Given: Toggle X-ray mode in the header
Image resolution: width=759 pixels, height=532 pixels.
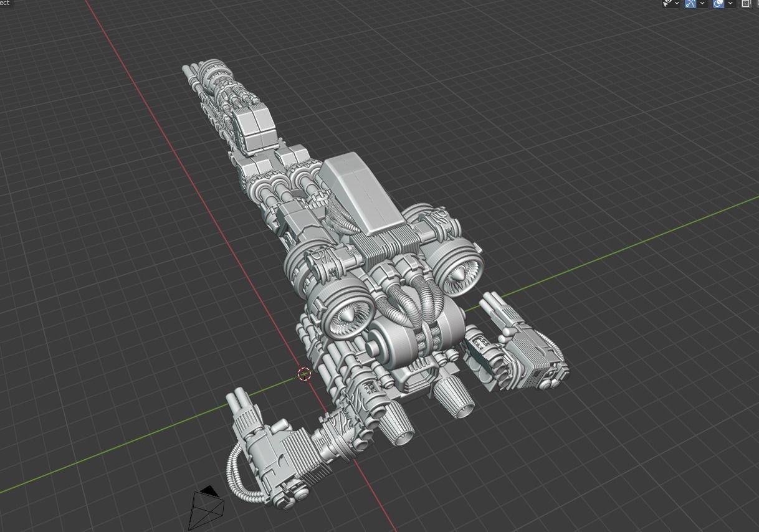Looking at the screenshot, I should 746,3.
